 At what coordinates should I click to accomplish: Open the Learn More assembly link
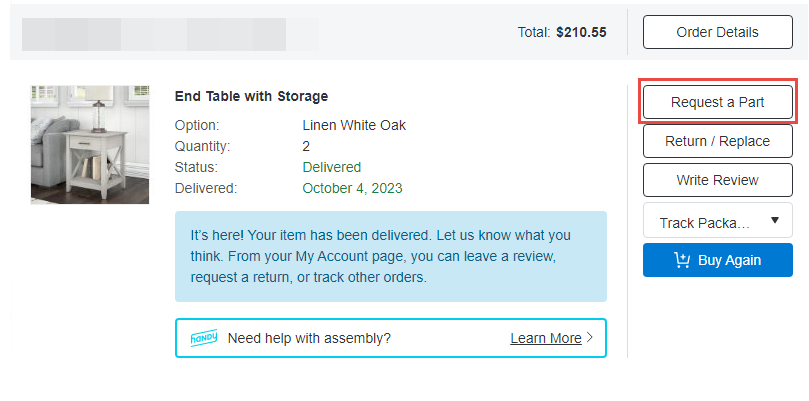(x=545, y=338)
